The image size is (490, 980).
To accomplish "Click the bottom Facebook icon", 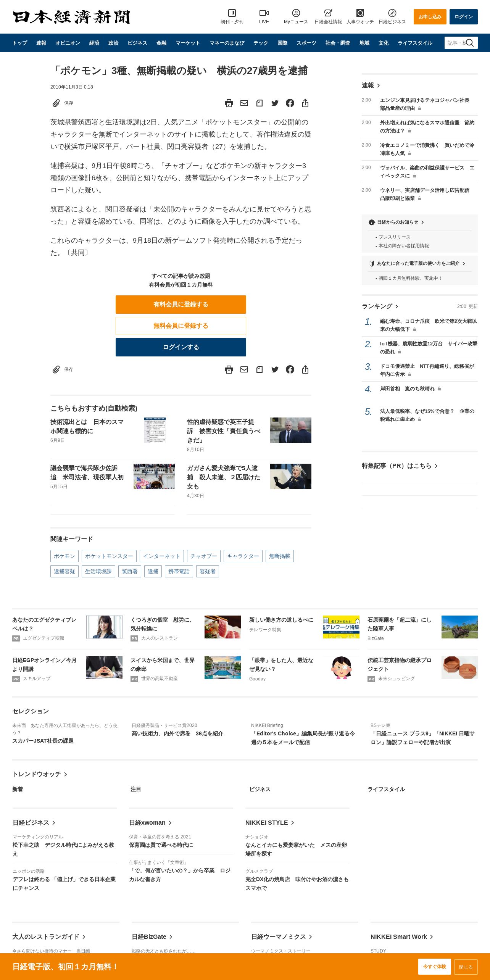I will (x=290, y=369).
